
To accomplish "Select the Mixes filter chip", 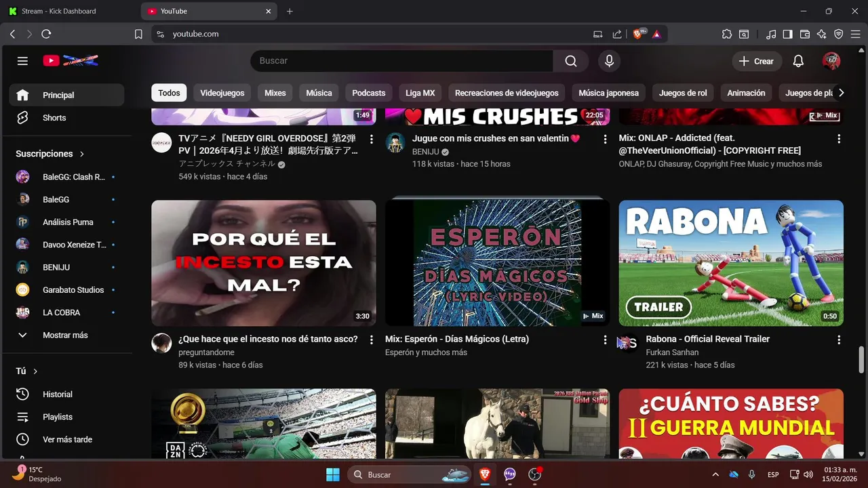I will tap(275, 93).
